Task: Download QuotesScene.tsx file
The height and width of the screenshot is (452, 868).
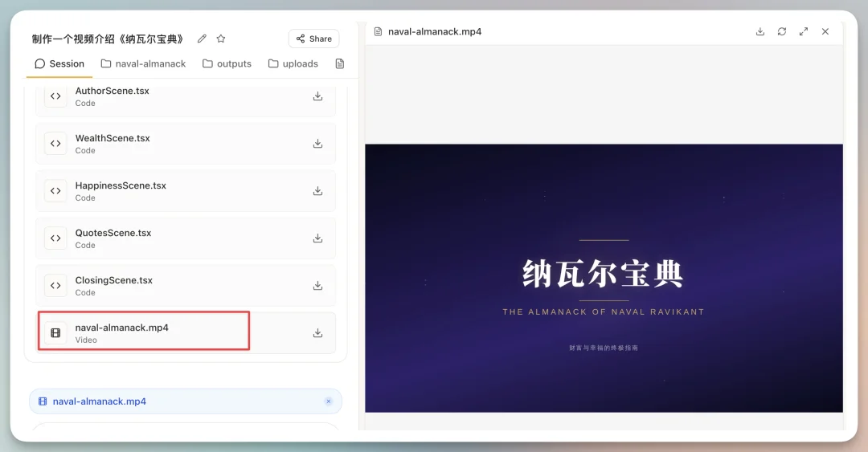Action: click(317, 238)
